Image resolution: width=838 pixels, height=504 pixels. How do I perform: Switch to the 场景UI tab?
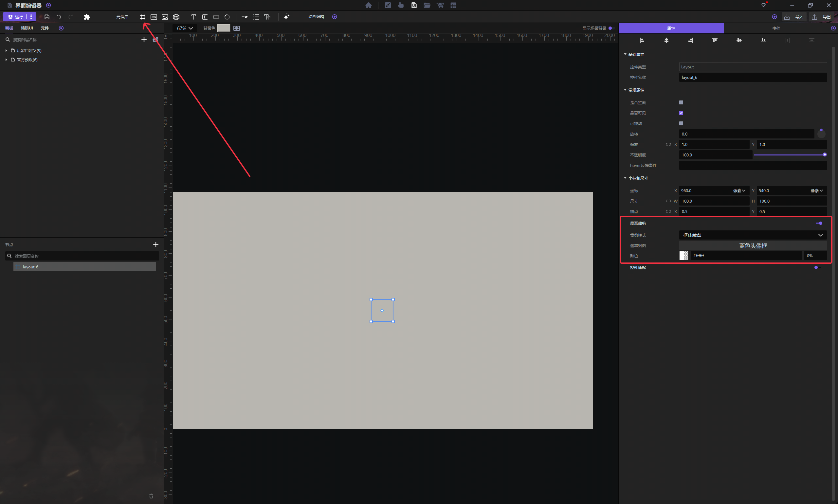27,28
